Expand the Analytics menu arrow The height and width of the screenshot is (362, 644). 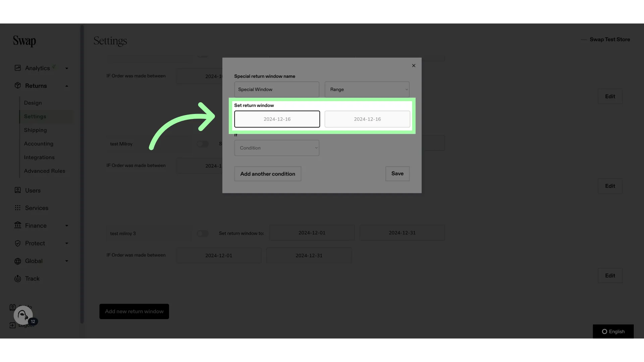point(67,68)
